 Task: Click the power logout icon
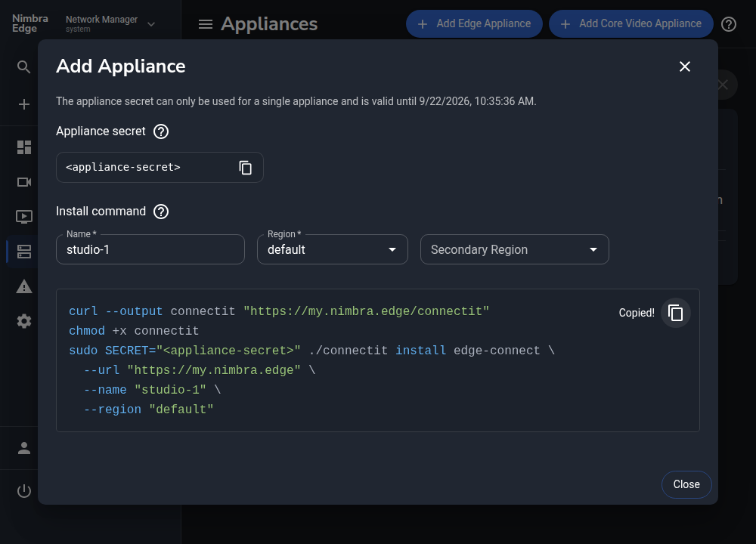tap(23, 491)
